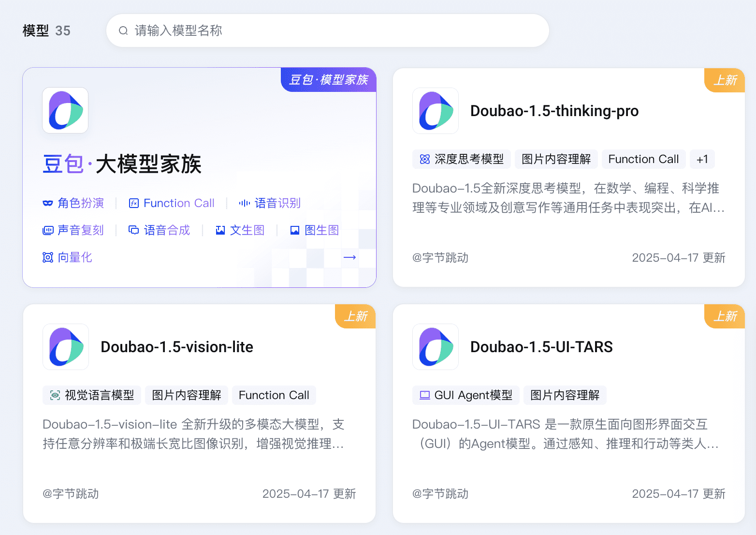Click the UI-TARS description text
Image resolution: width=756 pixels, height=535 pixels.
point(566,434)
